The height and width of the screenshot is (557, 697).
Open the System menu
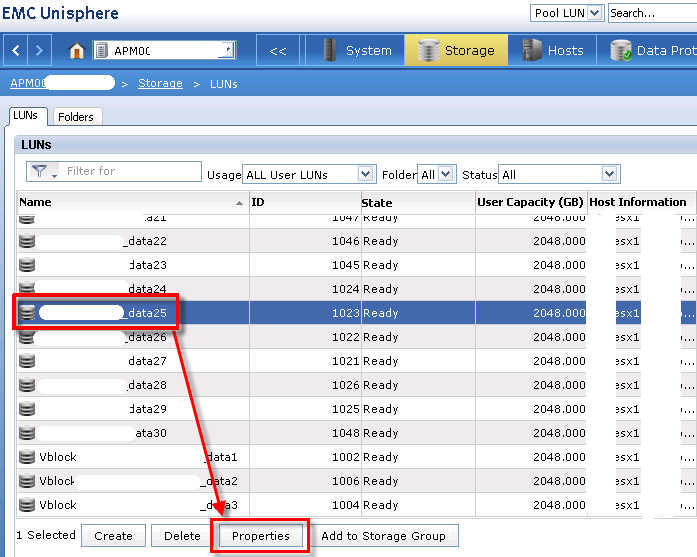356,50
